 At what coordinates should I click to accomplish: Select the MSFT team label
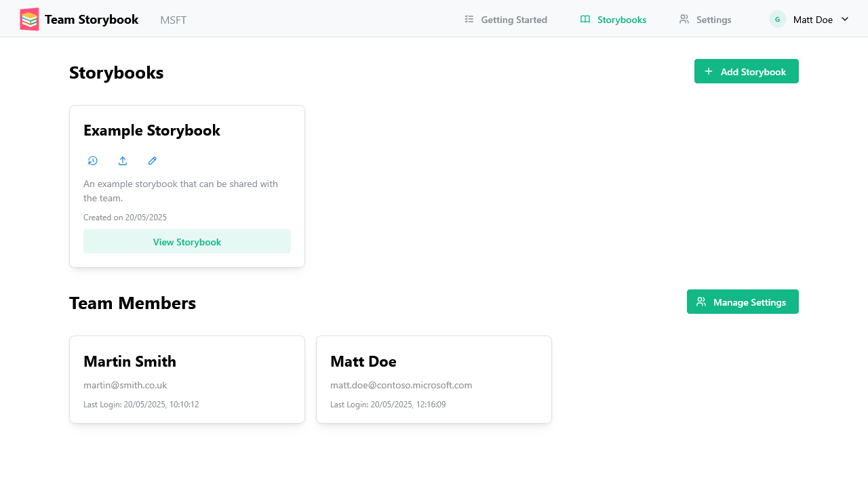(173, 20)
